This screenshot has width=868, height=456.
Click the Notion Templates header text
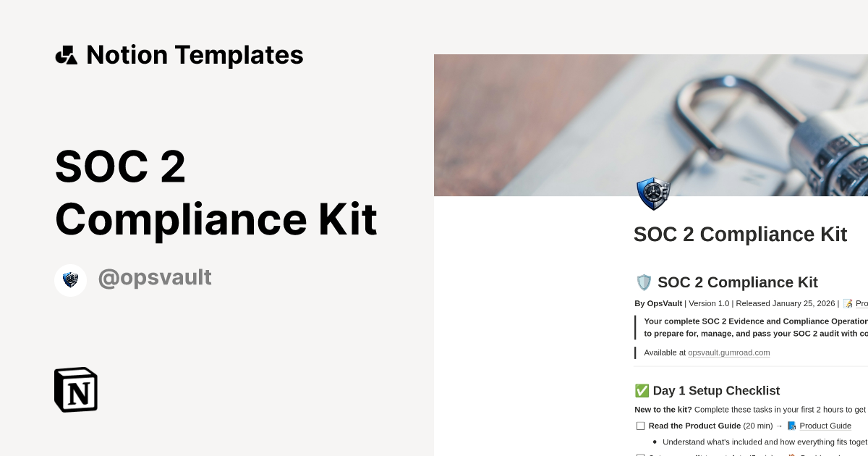[195, 55]
